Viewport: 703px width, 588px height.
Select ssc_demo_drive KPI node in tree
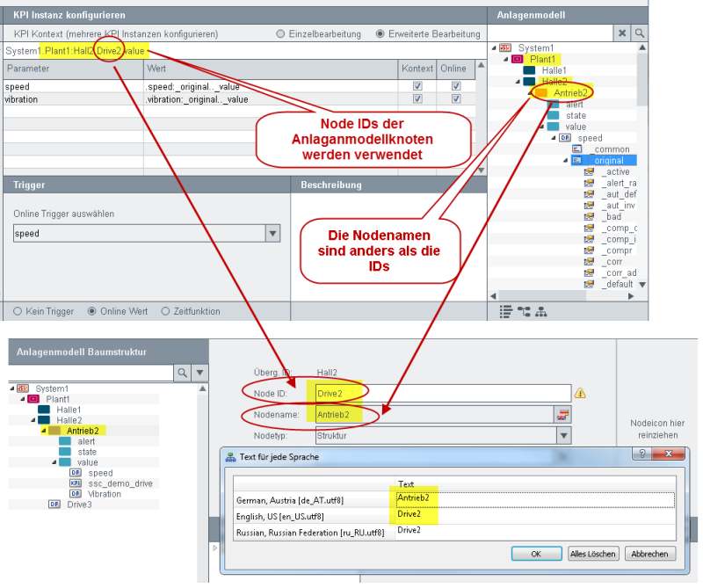120,483
